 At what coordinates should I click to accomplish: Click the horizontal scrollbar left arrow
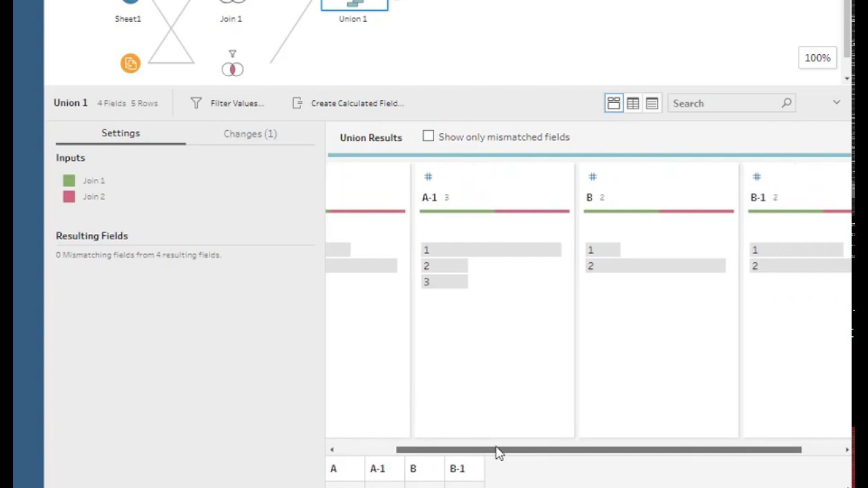[x=332, y=449]
